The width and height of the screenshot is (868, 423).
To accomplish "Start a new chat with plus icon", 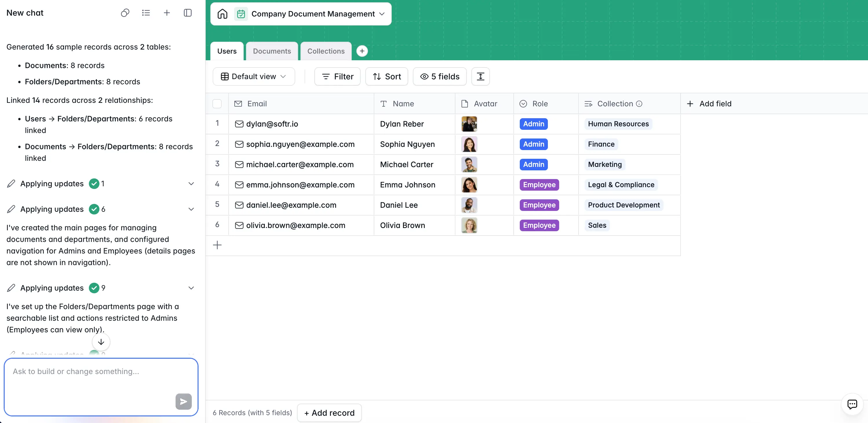I will click(x=167, y=13).
